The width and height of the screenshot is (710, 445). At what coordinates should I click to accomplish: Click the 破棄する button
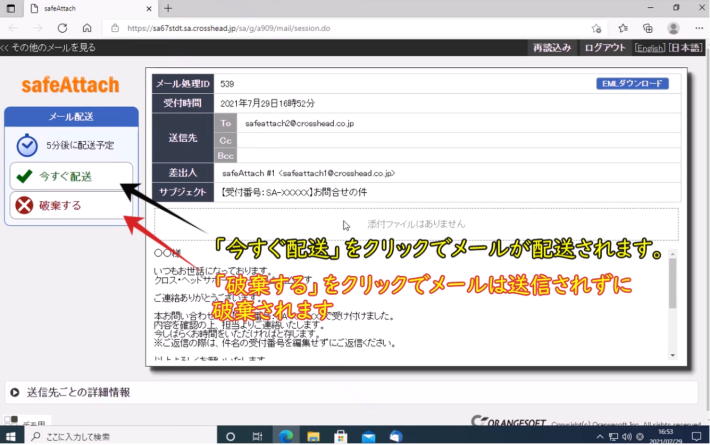71,206
